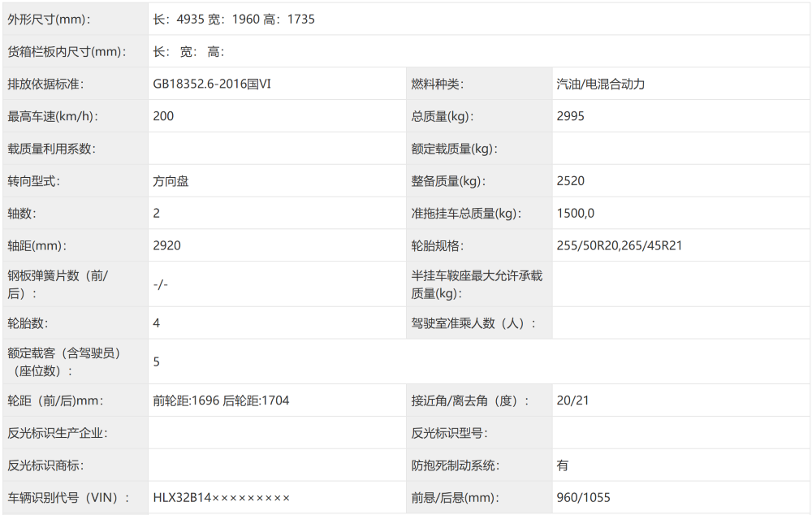Viewport: 812px width, 515px height.
Task: Select the 转向型式 label
Action: (33, 181)
